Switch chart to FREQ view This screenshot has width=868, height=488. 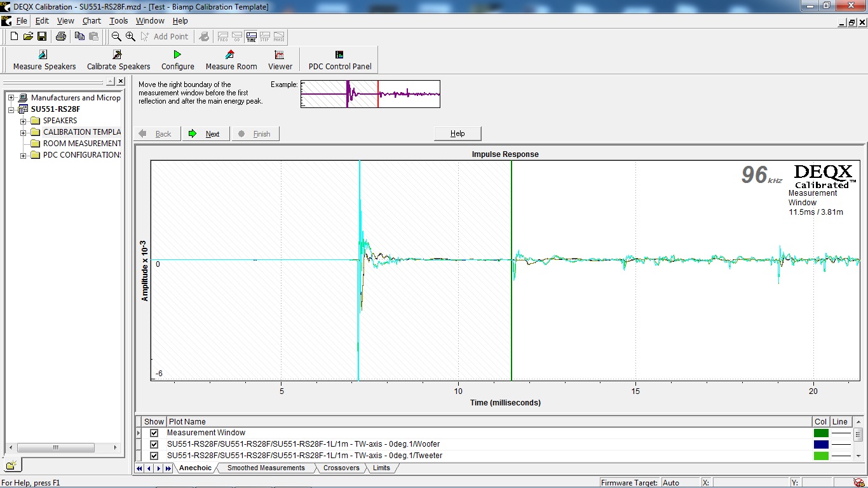[223, 37]
